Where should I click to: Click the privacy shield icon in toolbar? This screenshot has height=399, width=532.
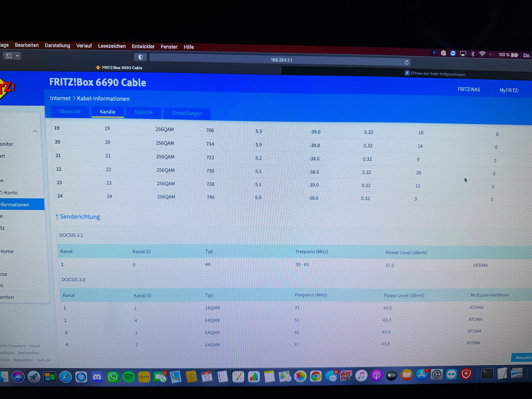pyautogui.click(x=141, y=57)
